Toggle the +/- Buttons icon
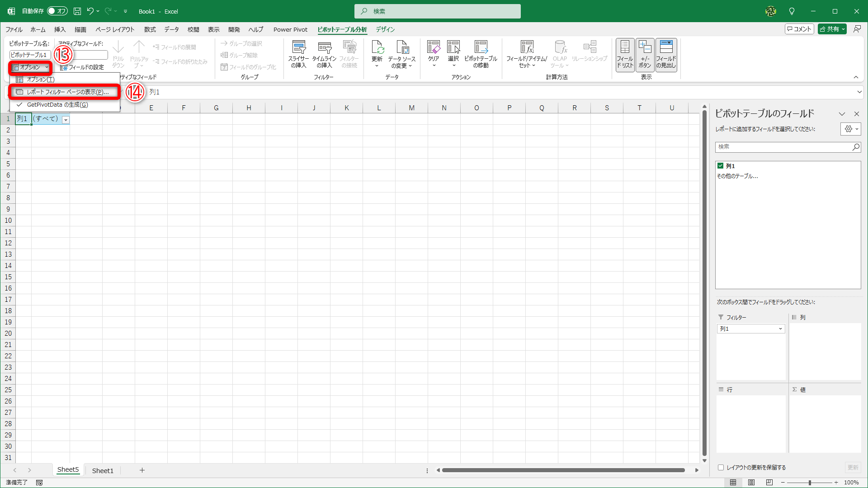 click(x=645, y=55)
